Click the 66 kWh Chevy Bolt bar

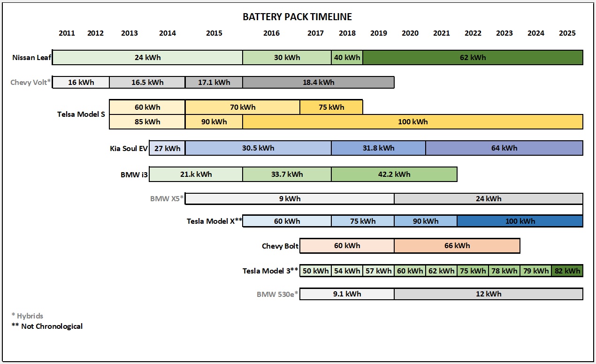pos(457,245)
